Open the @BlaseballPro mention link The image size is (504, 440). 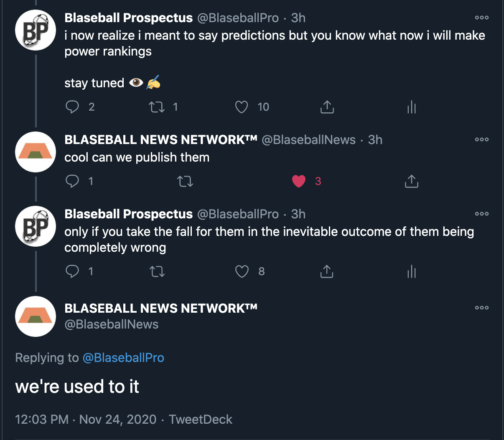(x=123, y=358)
